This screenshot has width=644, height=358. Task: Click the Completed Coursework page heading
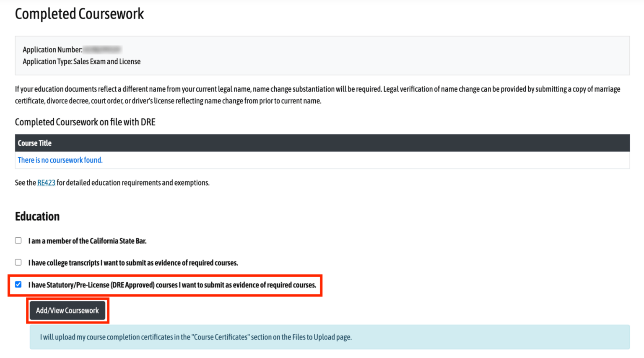coord(79,14)
